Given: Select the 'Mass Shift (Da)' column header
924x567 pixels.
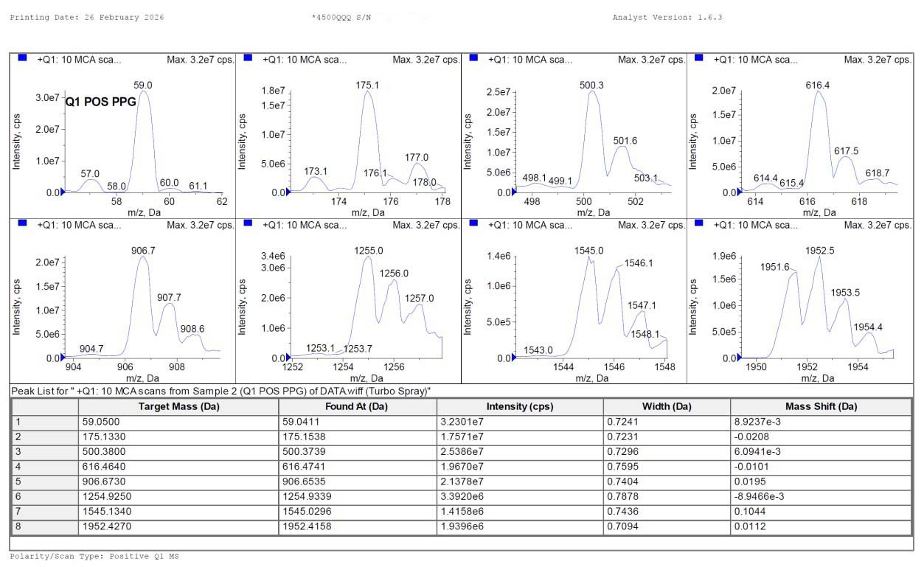Looking at the screenshot, I should [x=821, y=406].
